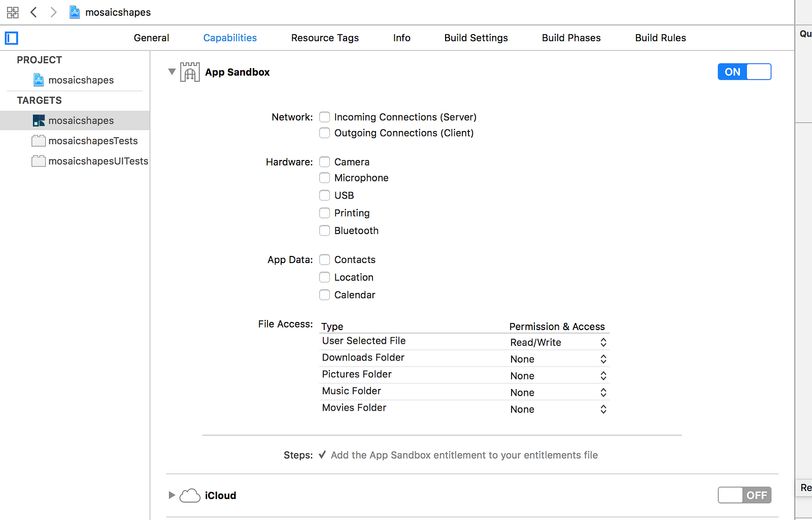
Task: Open the Build Settings tab
Action: (476, 38)
